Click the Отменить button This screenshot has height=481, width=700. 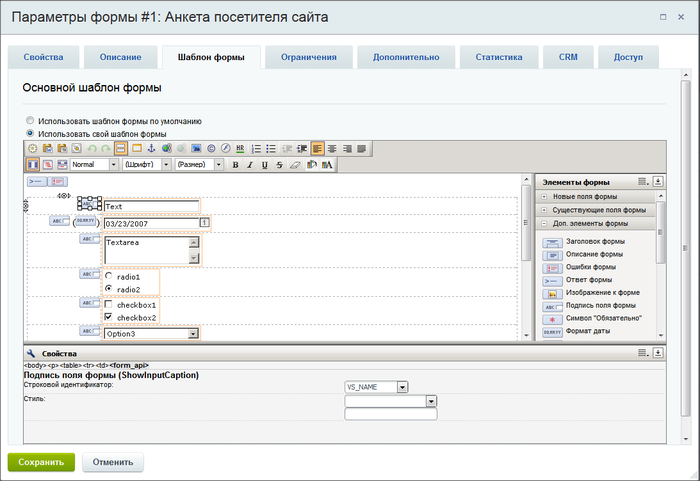pos(113,462)
